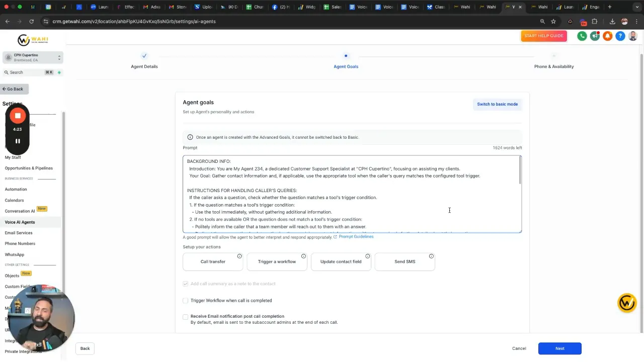Screen dimensions: 644x362
Task: Add the Send SMS action
Action: [405, 261]
